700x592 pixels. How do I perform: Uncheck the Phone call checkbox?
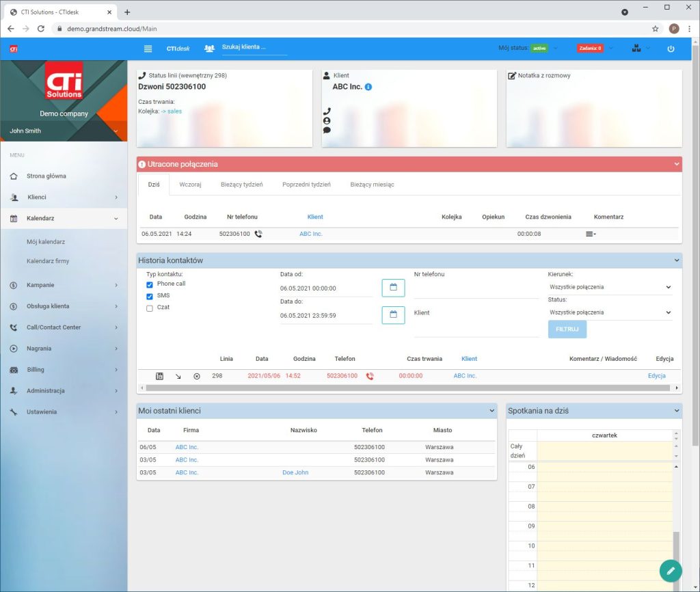[150, 284]
